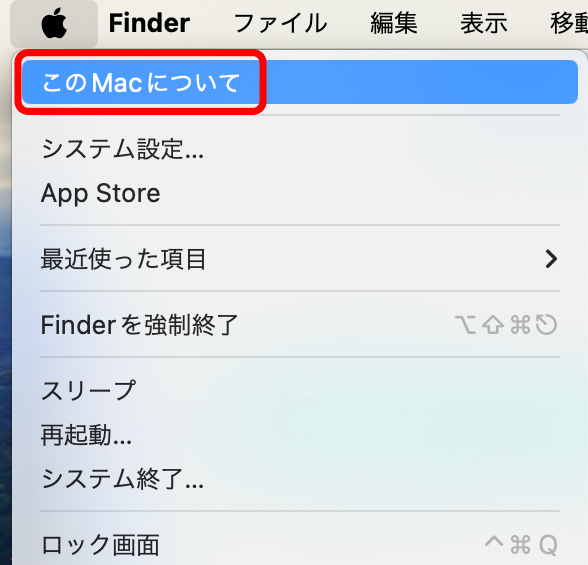
Task: Choose Finderを強制終了 menu item
Action: click(x=300, y=325)
